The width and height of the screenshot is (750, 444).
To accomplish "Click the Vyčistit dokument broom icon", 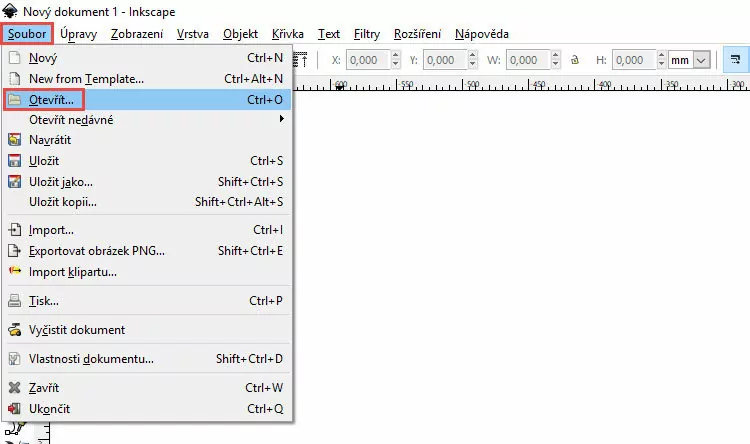I will click(14, 330).
